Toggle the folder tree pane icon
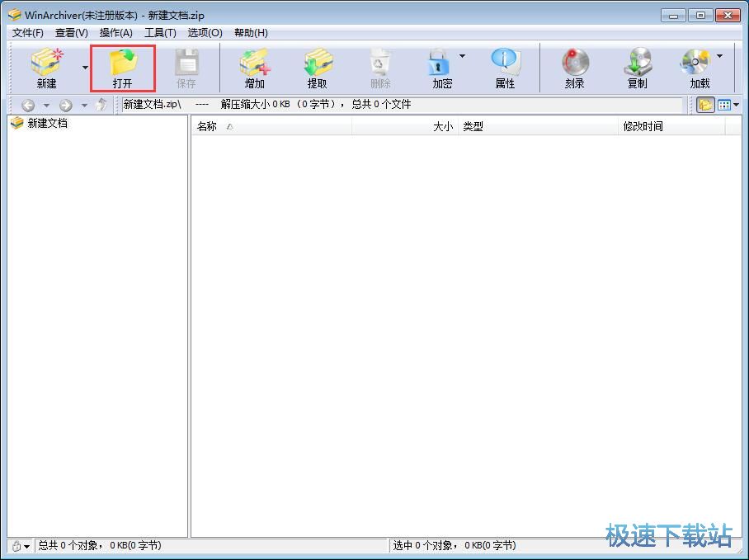The width and height of the screenshot is (749, 560). pos(705,105)
